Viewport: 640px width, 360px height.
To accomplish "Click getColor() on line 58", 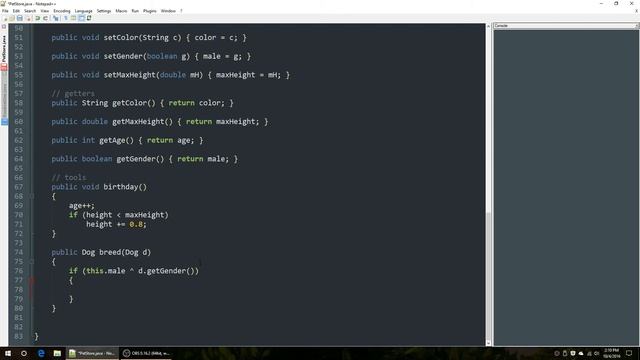I will [x=134, y=103].
